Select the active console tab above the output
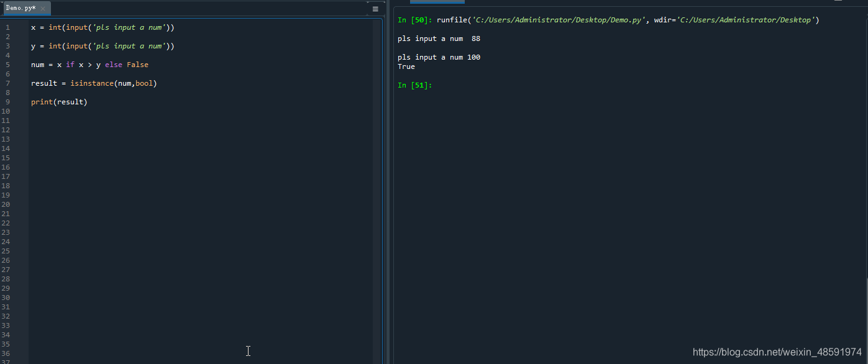The height and width of the screenshot is (364, 868). pyautogui.click(x=437, y=2)
